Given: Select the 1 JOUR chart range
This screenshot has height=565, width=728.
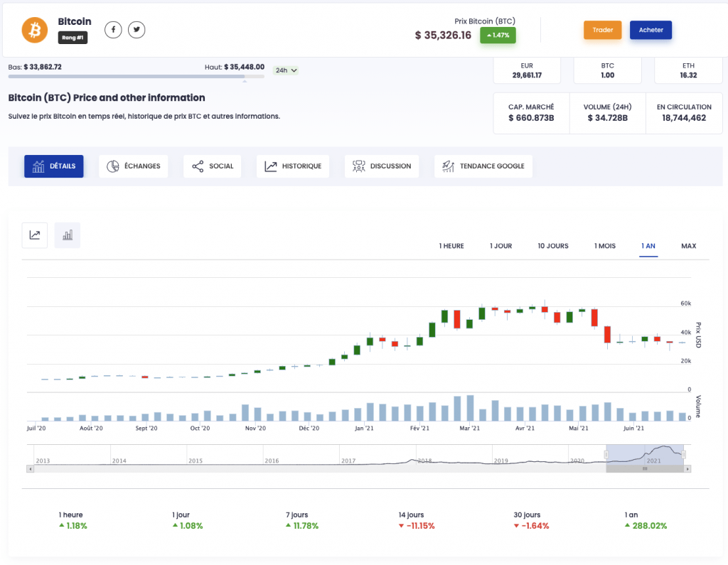Looking at the screenshot, I should click(501, 246).
